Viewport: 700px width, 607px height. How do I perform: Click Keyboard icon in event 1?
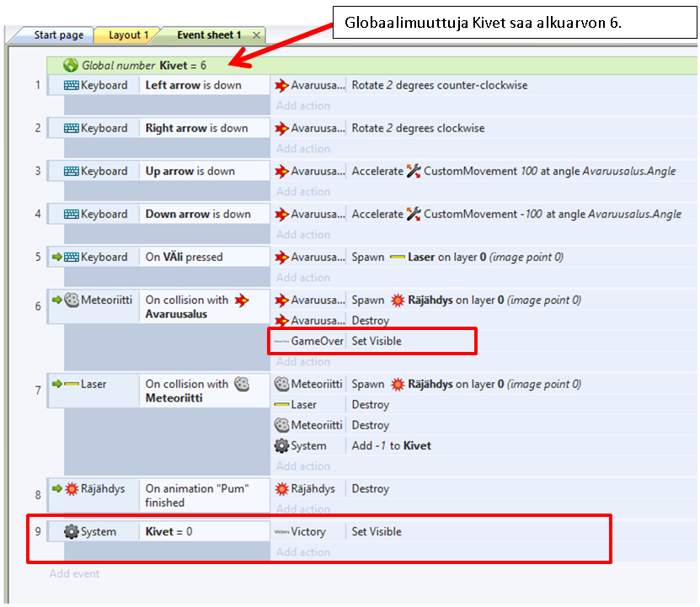[72, 85]
